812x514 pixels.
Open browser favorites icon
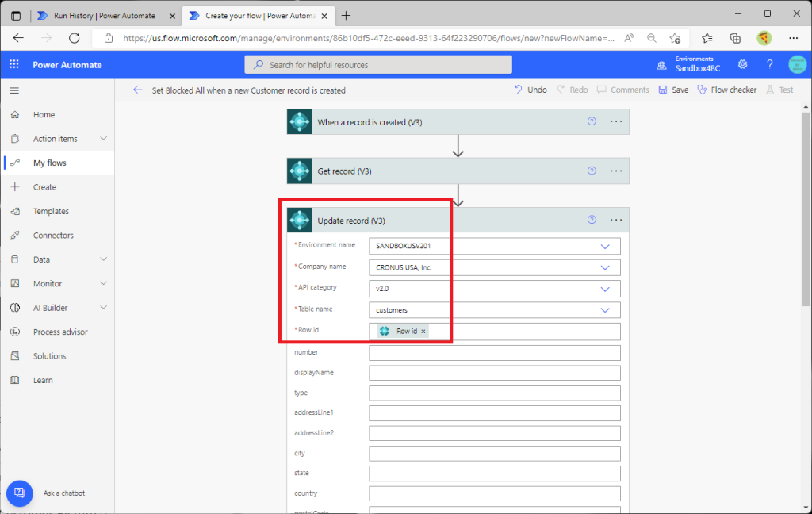click(x=707, y=38)
